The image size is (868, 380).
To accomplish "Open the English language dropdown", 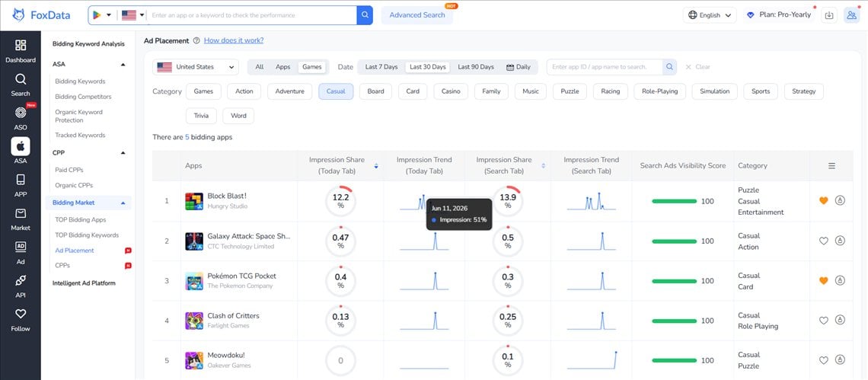I will tap(710, 15).
